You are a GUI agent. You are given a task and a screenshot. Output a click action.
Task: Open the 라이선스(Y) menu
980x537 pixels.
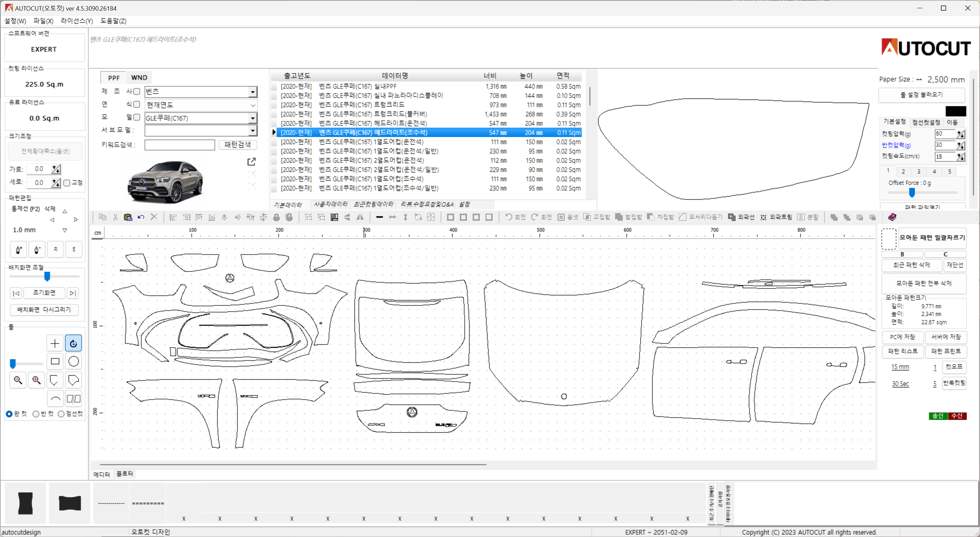click(x=77, y=21)
